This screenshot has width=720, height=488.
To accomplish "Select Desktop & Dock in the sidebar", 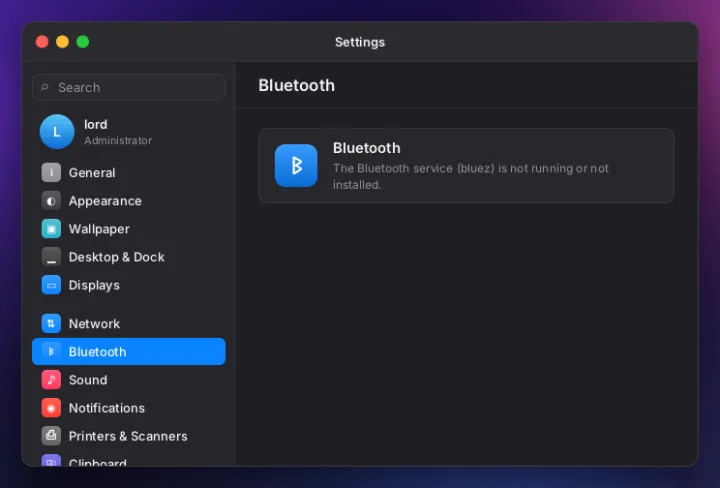I will [x=129, y=257].
